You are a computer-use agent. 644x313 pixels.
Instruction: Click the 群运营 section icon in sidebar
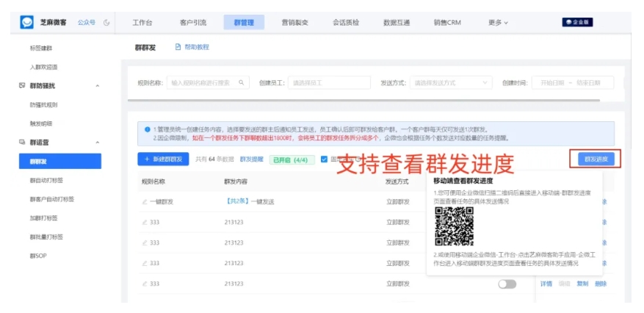pos(22,142)
